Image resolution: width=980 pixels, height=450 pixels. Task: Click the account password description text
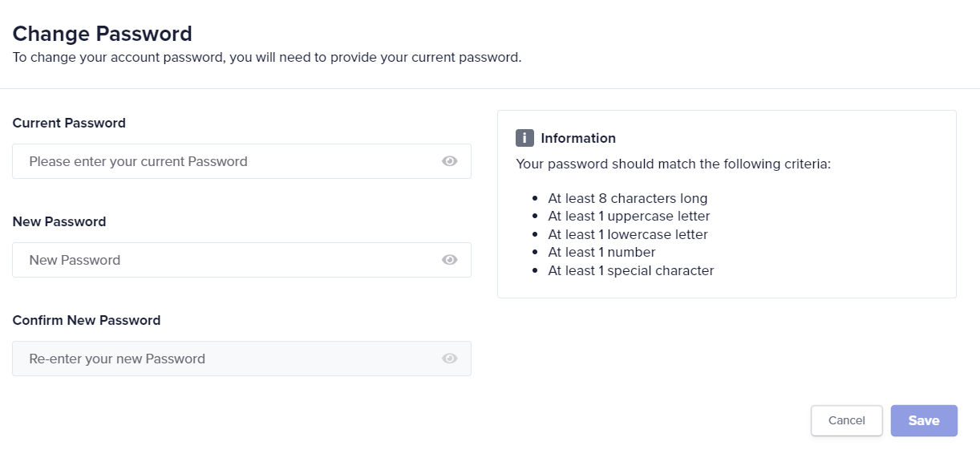267,58
